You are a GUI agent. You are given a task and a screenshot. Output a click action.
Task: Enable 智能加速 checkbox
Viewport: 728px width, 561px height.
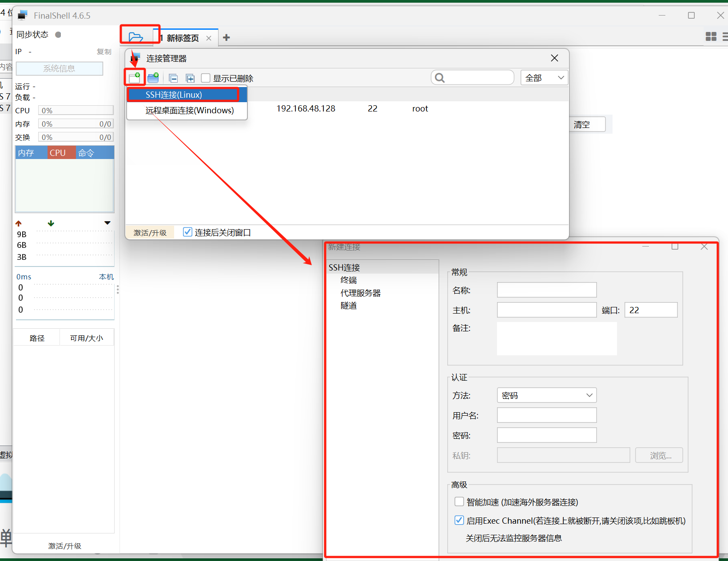[459, 501]
